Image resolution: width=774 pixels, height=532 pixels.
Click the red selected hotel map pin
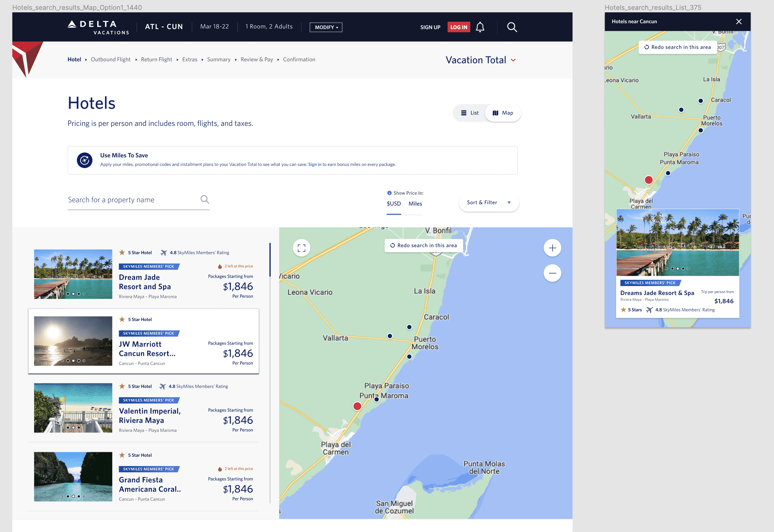(357, 406)
